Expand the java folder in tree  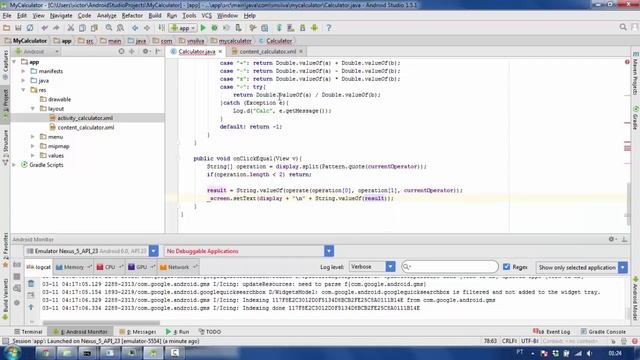click(23, 80)
